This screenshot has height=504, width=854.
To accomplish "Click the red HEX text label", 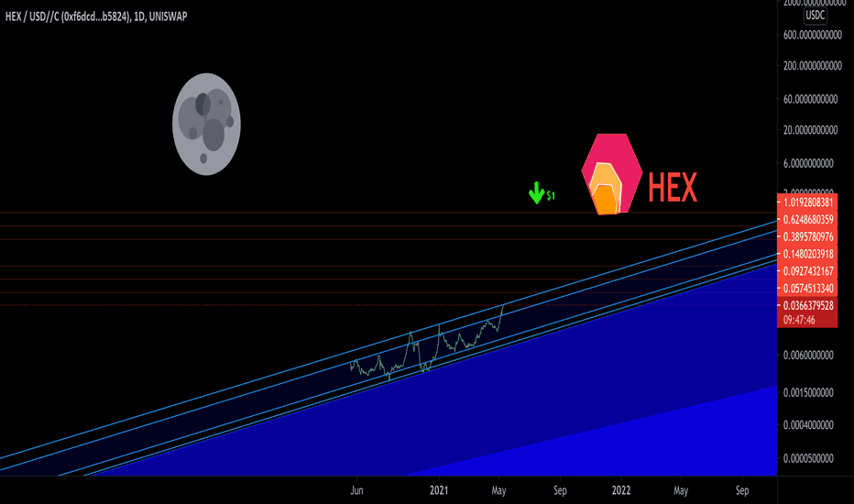I will point(673,188).
